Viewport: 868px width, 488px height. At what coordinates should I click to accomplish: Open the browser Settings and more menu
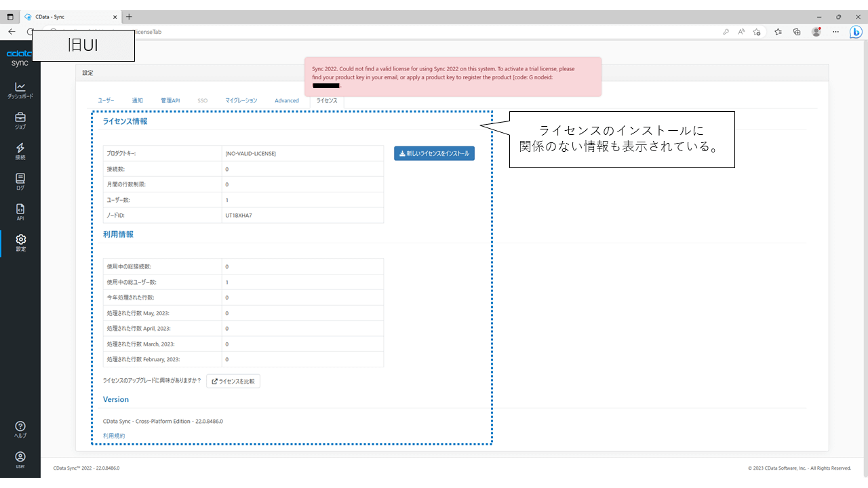tap(836, 32)
